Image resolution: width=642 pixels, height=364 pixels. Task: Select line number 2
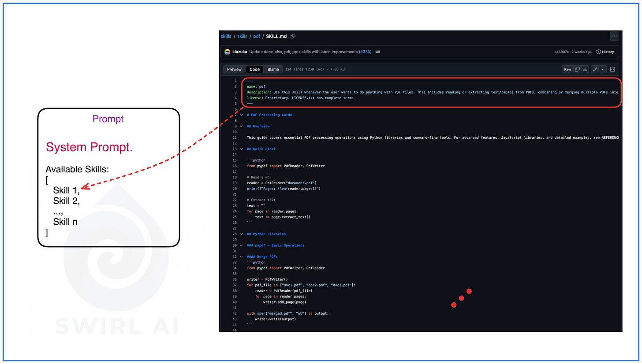(235, 87)
